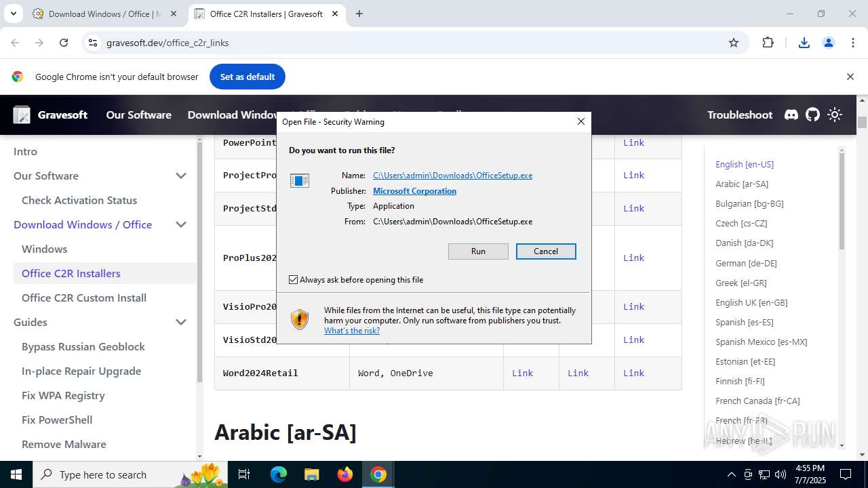Open Bypass Russian Geoblock guide
This screenshot has height=488, width=868.
(83, 346)
